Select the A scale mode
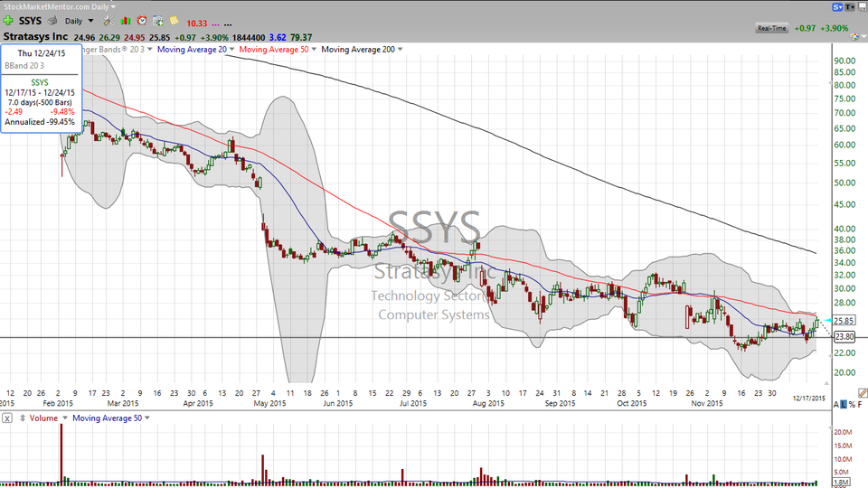 835,405
